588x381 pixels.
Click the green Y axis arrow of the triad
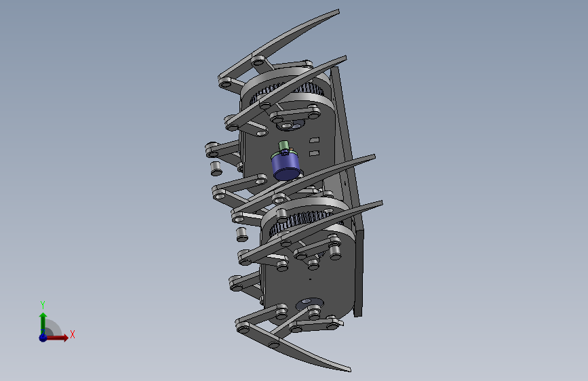coord(43,323)
